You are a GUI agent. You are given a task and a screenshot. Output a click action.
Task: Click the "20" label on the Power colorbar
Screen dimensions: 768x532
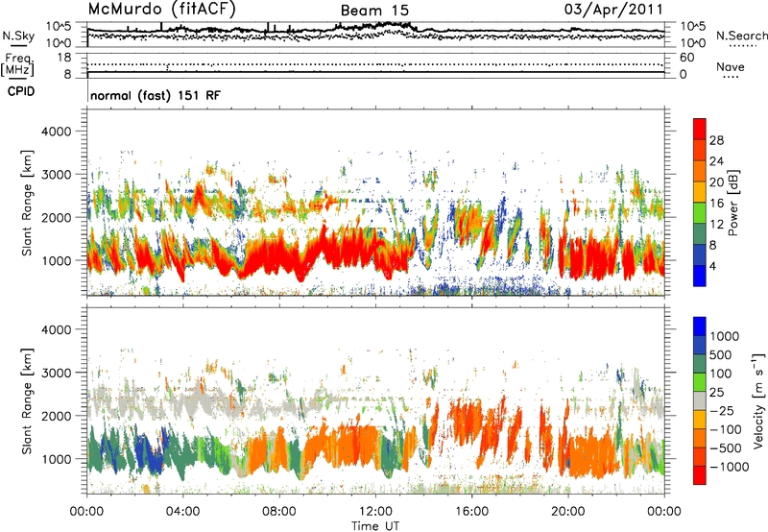716,182
